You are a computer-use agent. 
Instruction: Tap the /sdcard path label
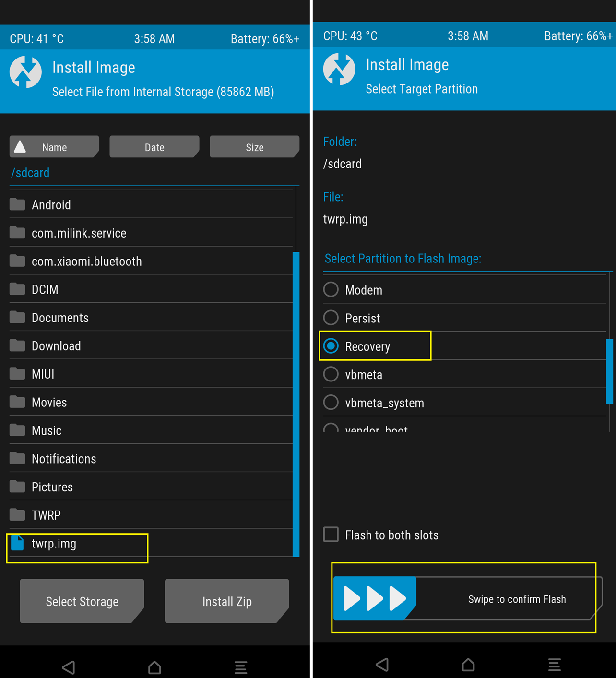coord(30,173)
